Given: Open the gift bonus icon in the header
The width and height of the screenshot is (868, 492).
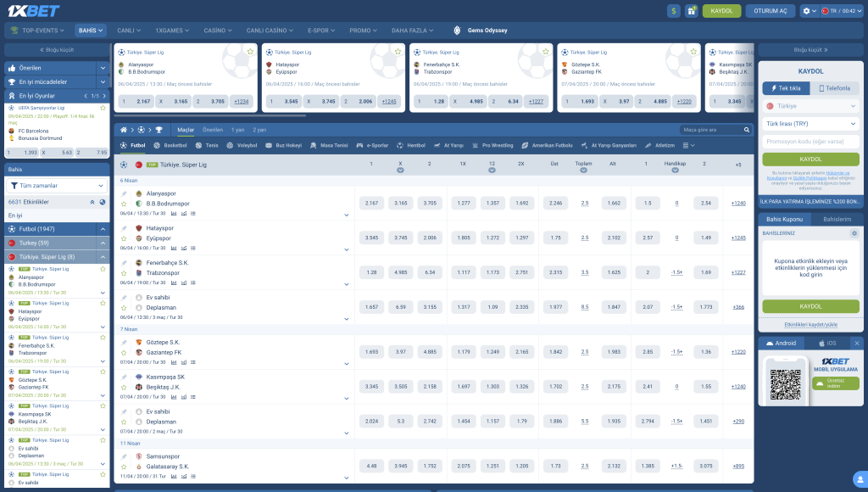Looking at the screenshot, I should (x=692, y=11).
